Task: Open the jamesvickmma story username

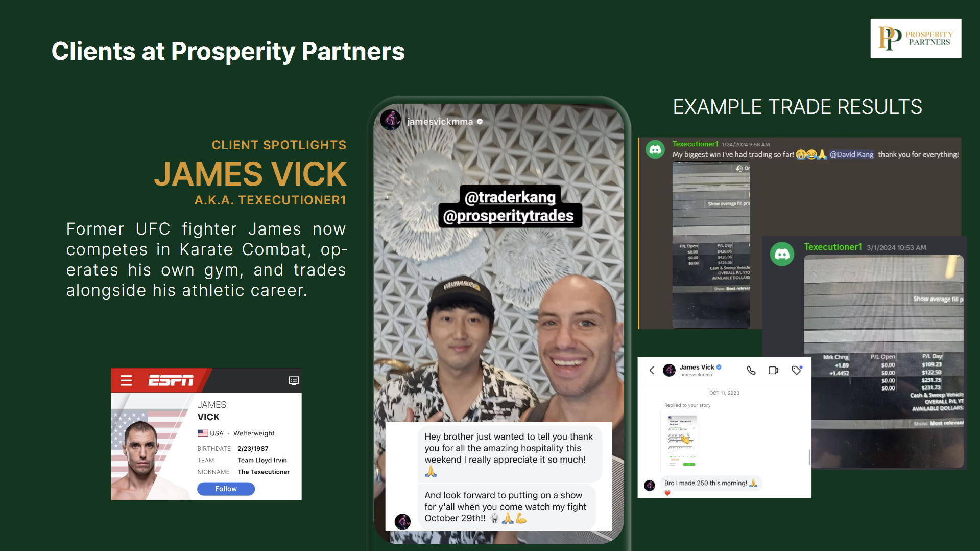Action: pyautogui.click(x=440, y=122)
